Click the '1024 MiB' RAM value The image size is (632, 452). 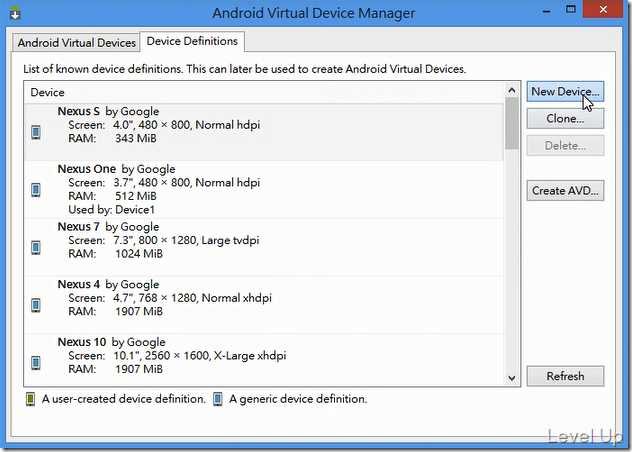139,254
